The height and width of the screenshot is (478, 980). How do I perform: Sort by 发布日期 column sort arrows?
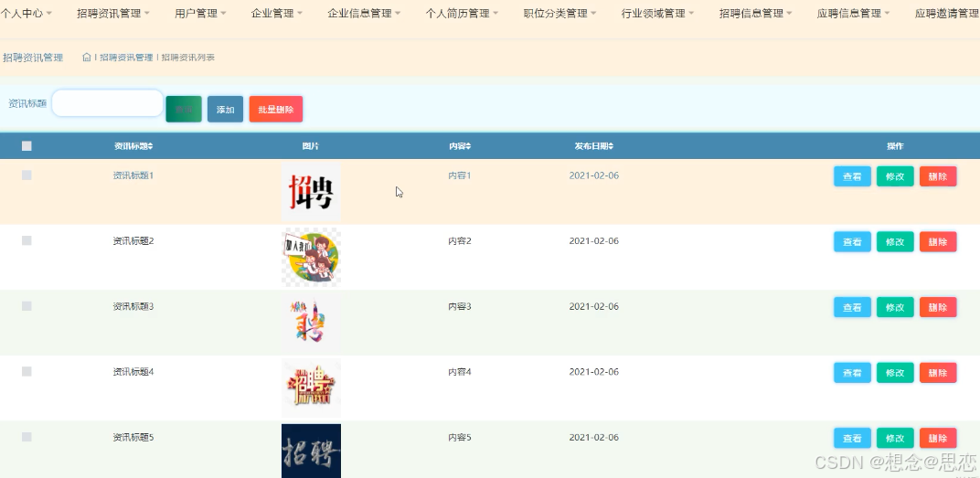pos(612,146)
